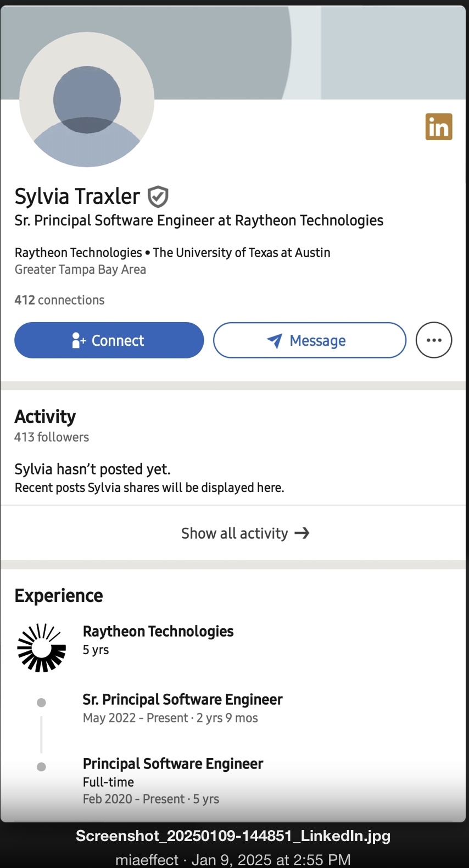Click the paper plane icon on Message
469x868 pixels.
click(x=275, y=341)
